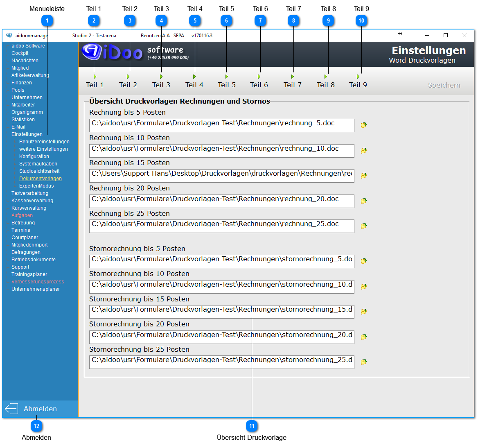
Task: Open Unternehmensplaner entry
Action: pyautogui.click(x=35, y=289)
